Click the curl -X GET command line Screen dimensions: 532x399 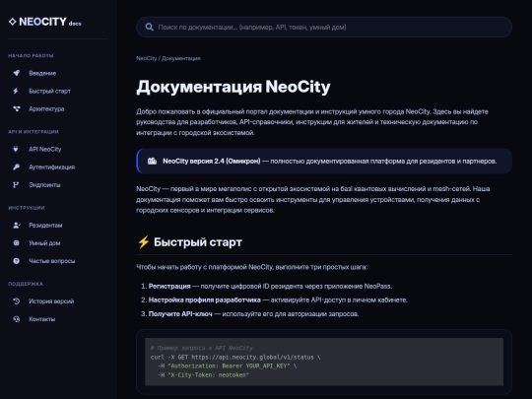pos(235,357)
